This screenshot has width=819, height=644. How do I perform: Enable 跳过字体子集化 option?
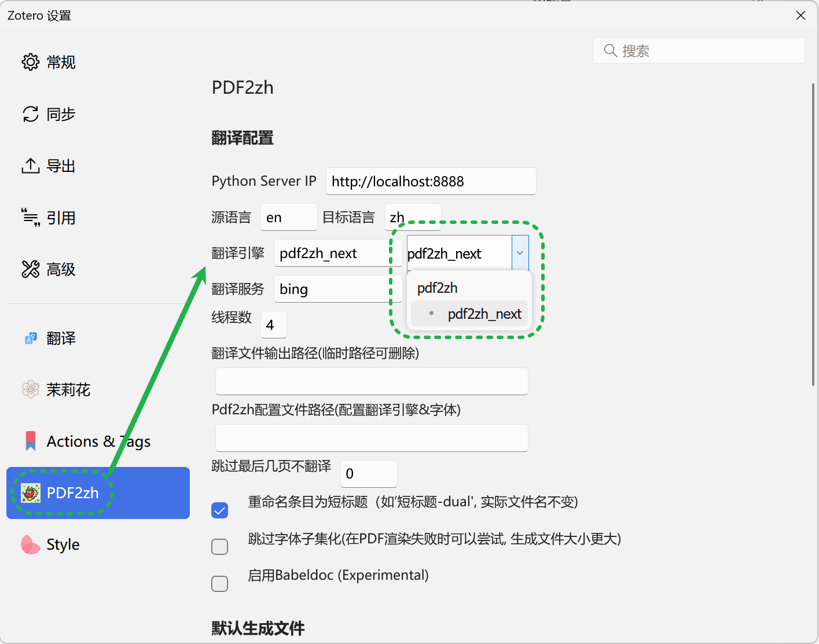click(x=220, y=547)
